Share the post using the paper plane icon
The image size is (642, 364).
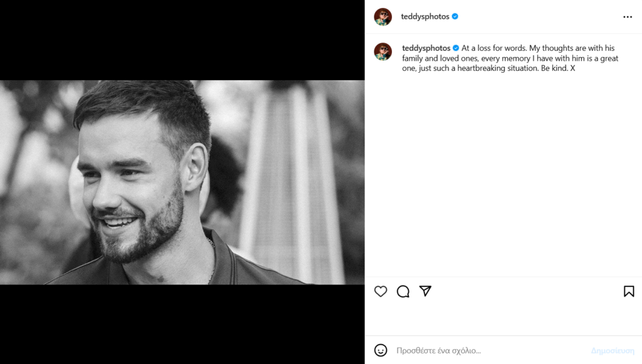tap(425, 291)
